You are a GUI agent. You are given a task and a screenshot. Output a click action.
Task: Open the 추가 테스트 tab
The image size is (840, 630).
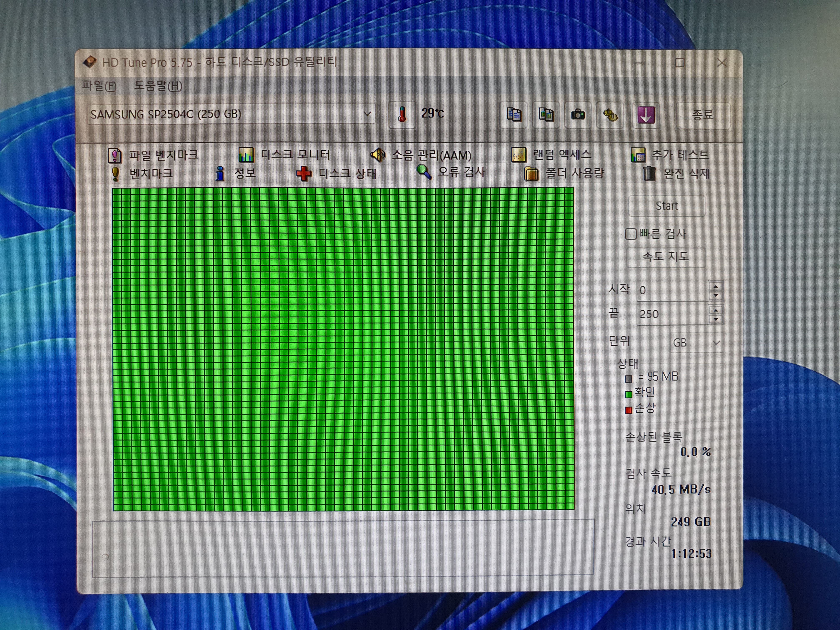pos(670,155)
